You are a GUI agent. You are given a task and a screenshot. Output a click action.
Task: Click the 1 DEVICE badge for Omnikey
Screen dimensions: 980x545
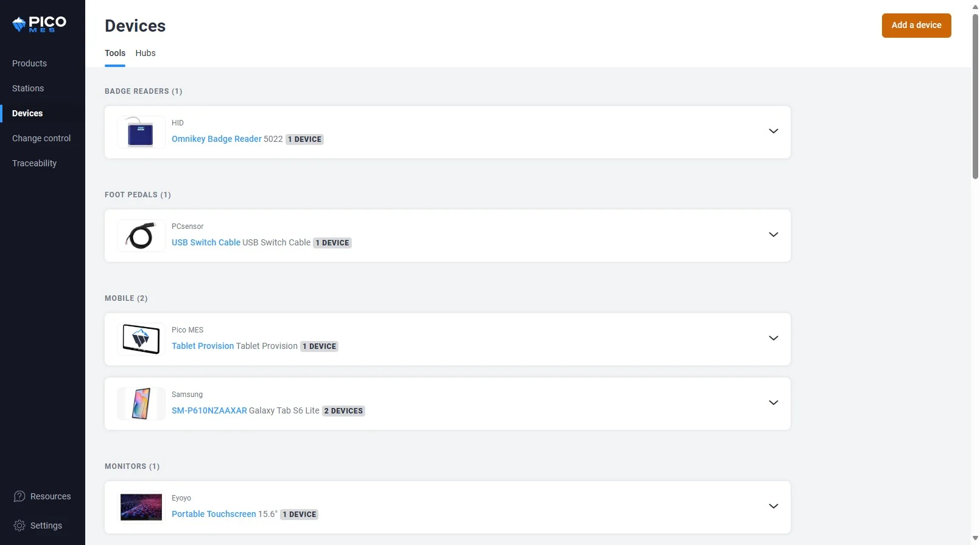point(304,139)
